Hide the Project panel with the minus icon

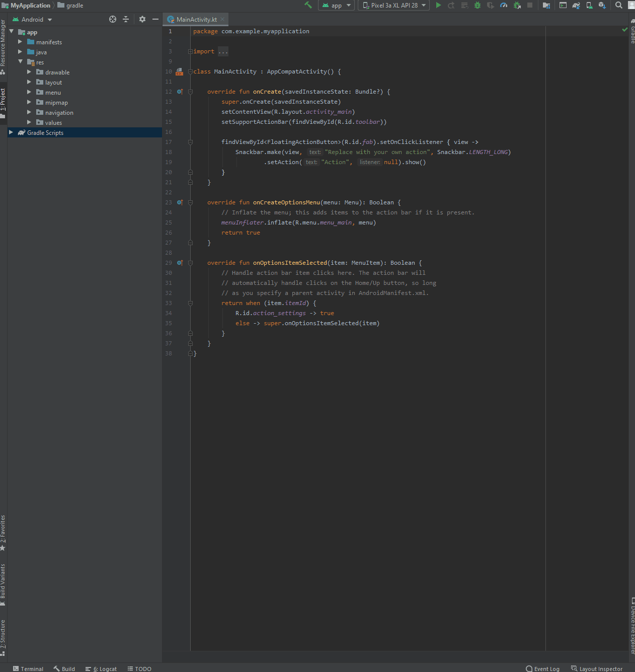(155, 19)
